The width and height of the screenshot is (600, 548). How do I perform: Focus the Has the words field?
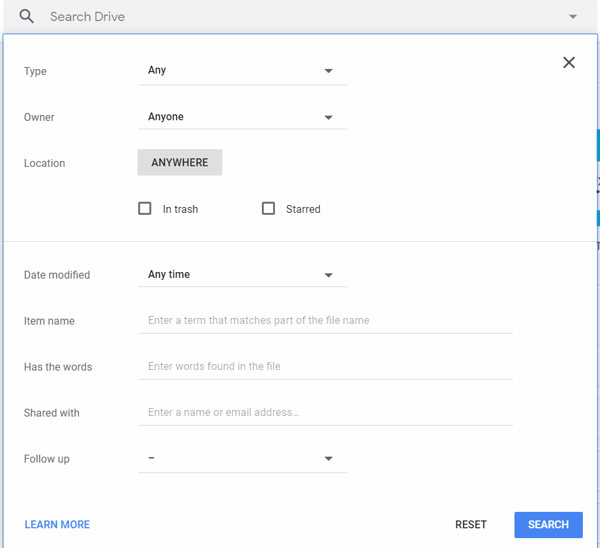(325, 366)
